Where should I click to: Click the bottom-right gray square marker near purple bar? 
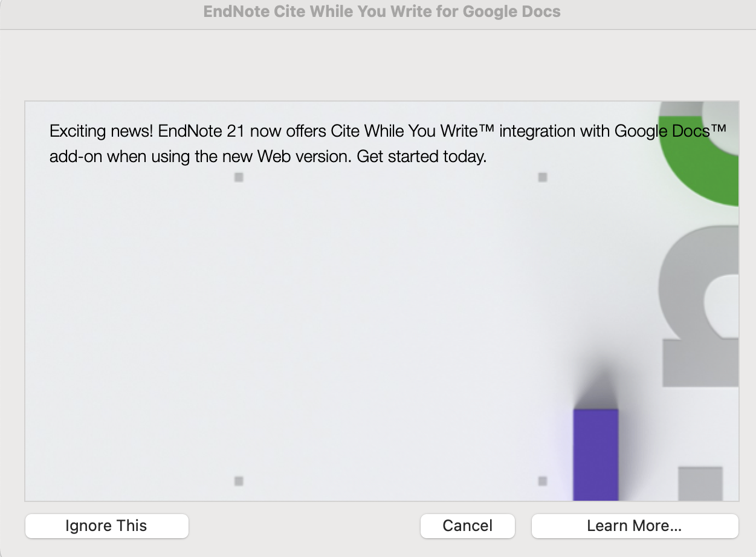tap(543, 481)
